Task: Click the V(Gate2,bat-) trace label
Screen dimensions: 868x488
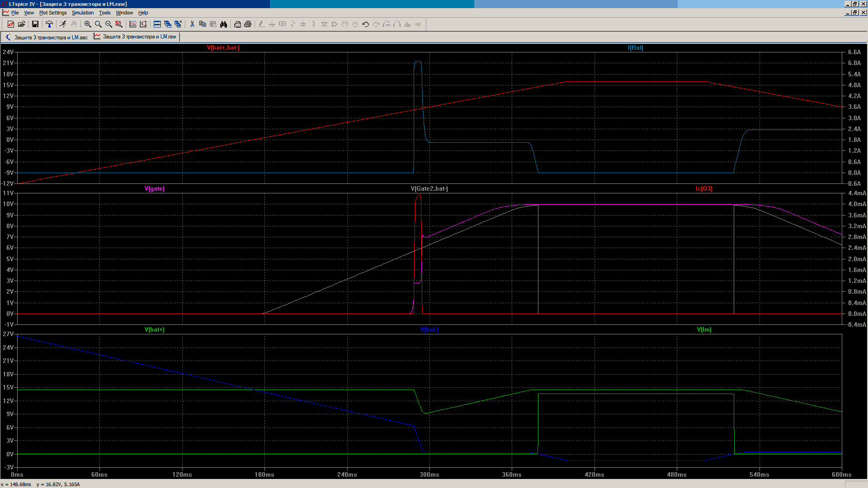Action: (429, 188)
